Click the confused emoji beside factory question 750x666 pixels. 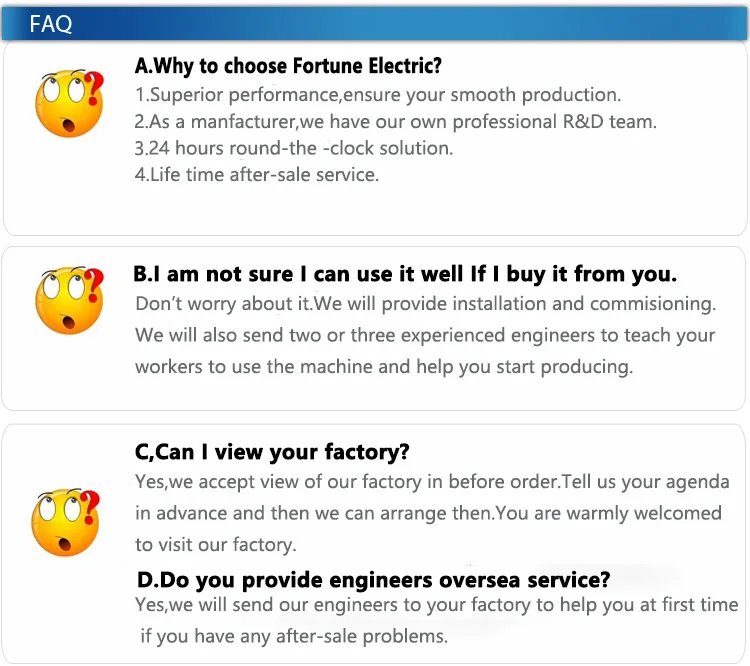point(69,521)
